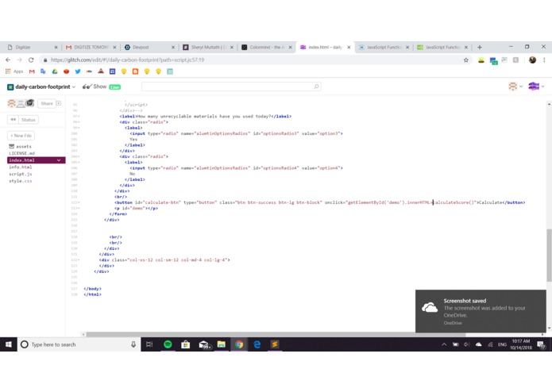The image size is (552, 392).
Task: Open Chrome from the taskbar
Action: point(239,344)
